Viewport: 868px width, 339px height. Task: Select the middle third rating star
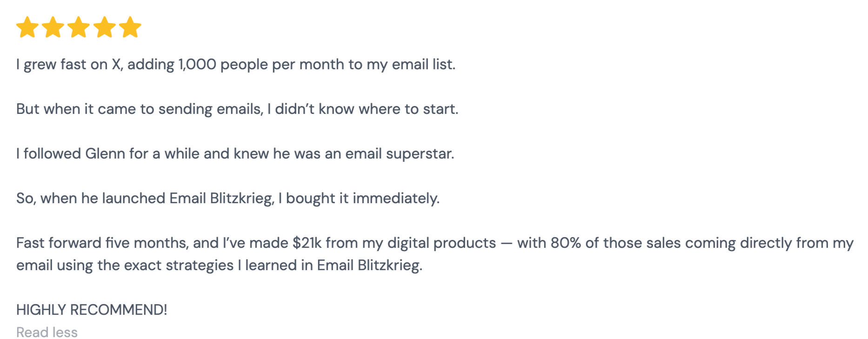(x=79, y=27)
